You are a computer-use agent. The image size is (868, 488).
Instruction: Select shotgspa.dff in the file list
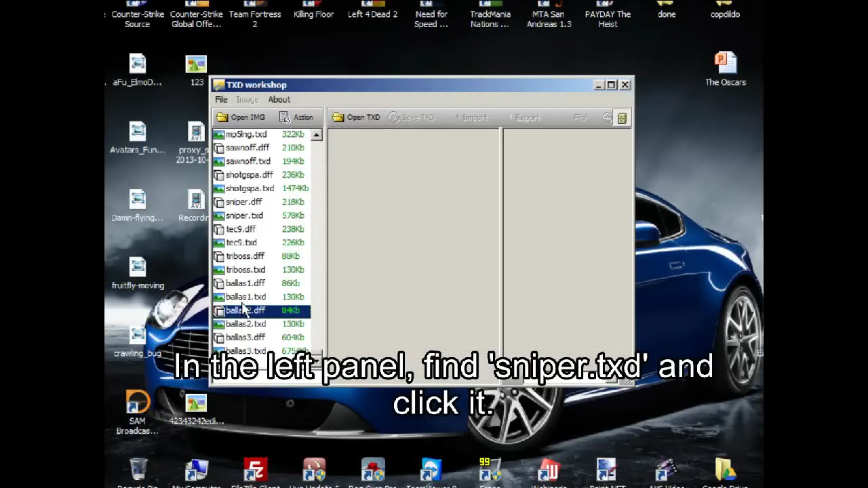click(262, 175)
